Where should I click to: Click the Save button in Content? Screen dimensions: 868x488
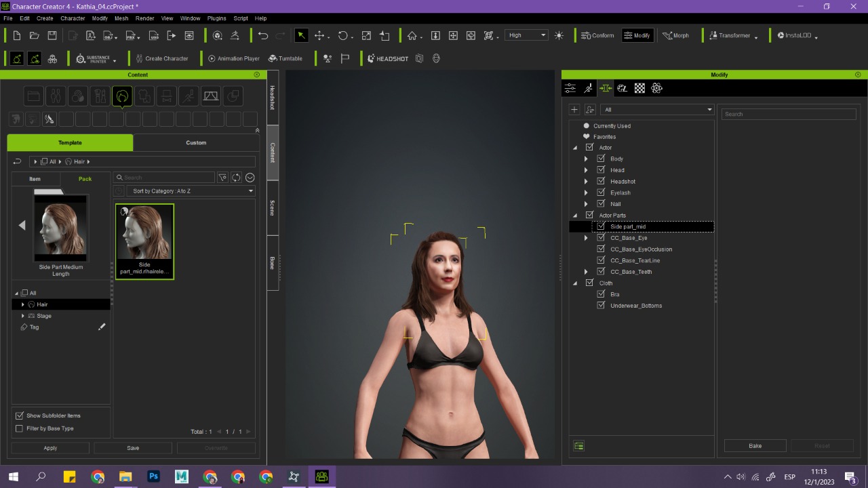[133, 448]
